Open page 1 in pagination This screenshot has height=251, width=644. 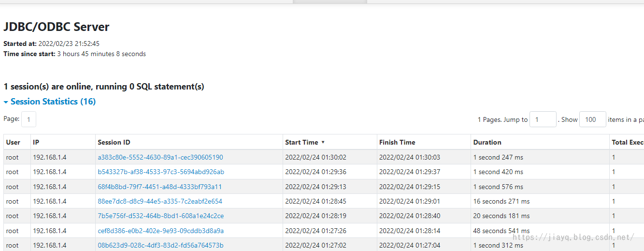(x=29, y=119)
